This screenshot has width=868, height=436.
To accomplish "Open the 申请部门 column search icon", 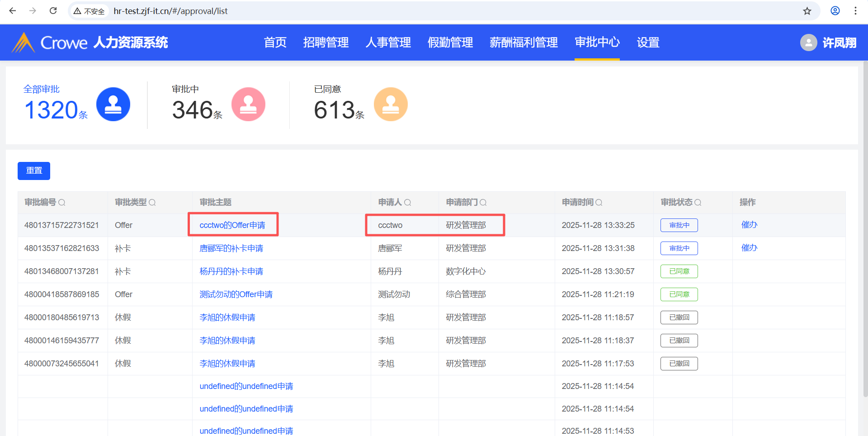I will (483, 203).
